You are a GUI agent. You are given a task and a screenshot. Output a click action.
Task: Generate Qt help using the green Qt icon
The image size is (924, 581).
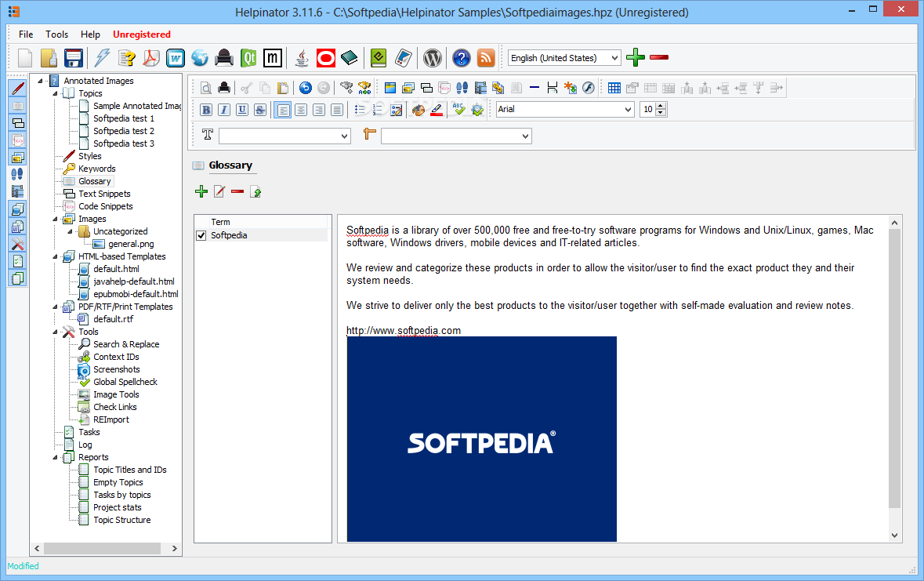coord(248,58)
